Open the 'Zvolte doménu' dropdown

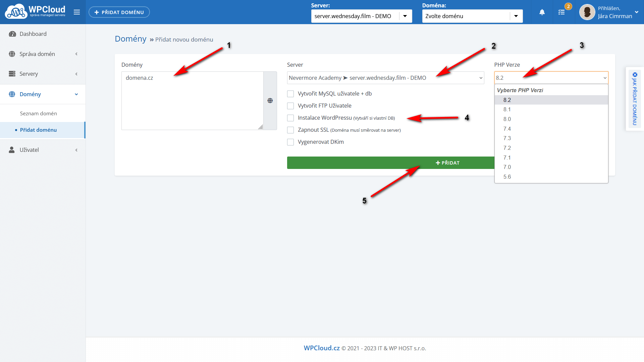point(472,16)
